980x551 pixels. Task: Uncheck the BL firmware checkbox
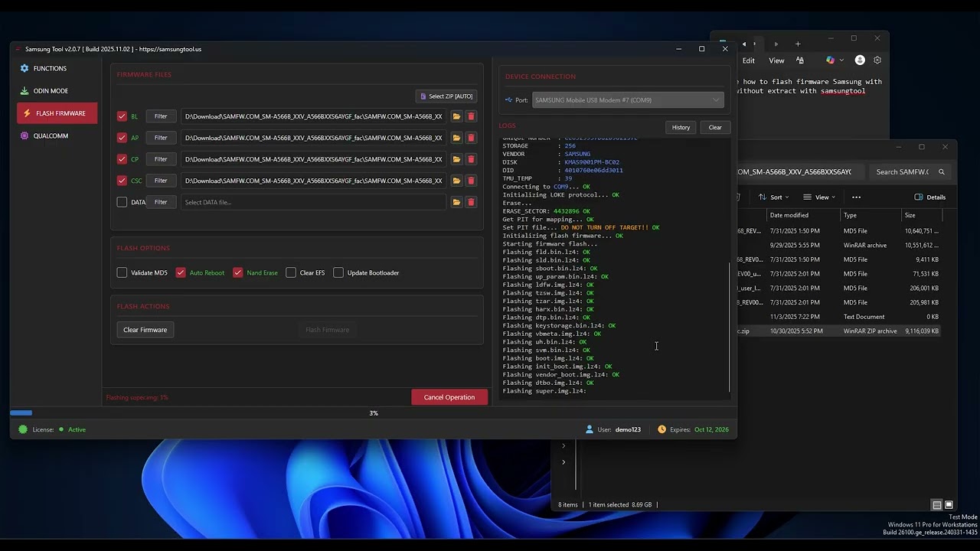coord(122,116)
